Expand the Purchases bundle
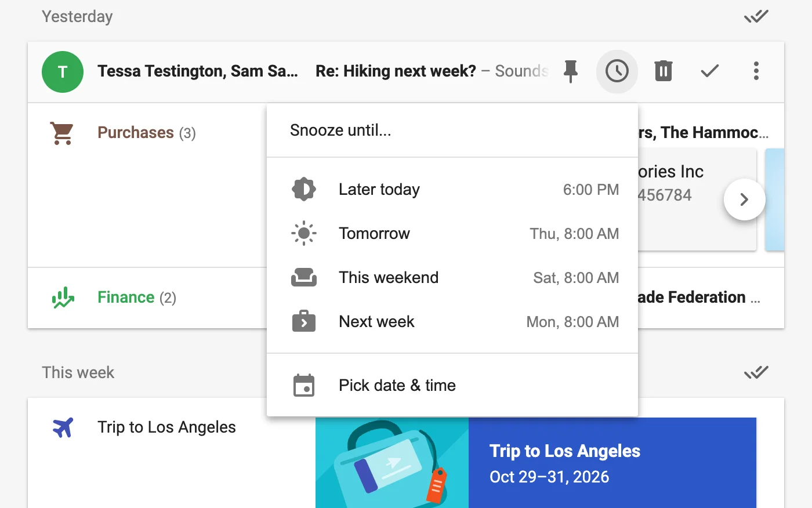This screenshot has height=508, width=812. pos(147,133)
